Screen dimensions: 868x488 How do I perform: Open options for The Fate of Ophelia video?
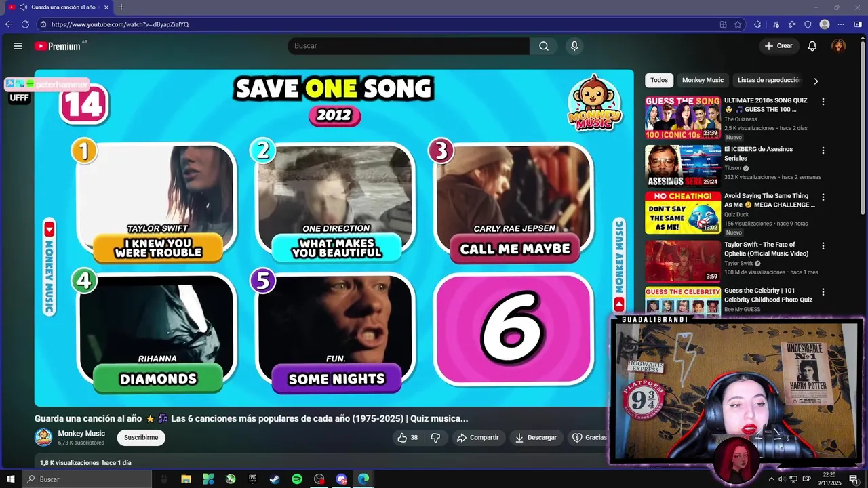point(823,246)
